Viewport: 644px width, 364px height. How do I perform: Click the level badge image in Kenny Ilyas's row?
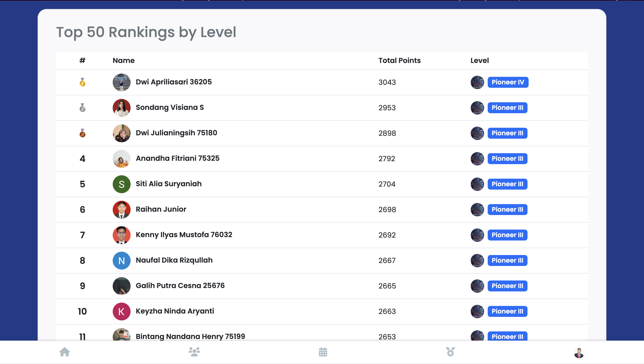tap(477, 235)
